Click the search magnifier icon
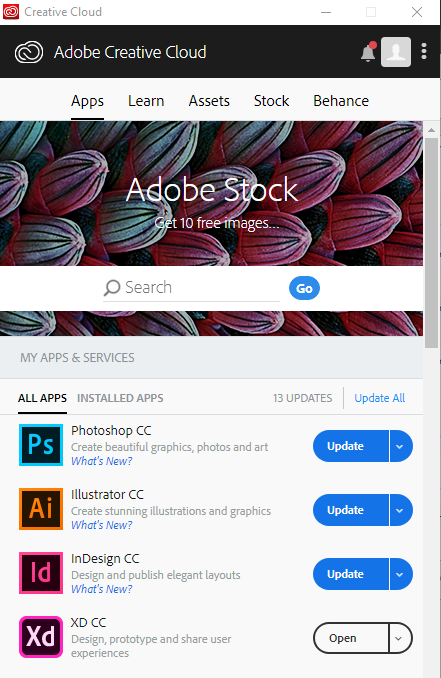This screenshot has height=678, width=441. (x=112, y=288)
